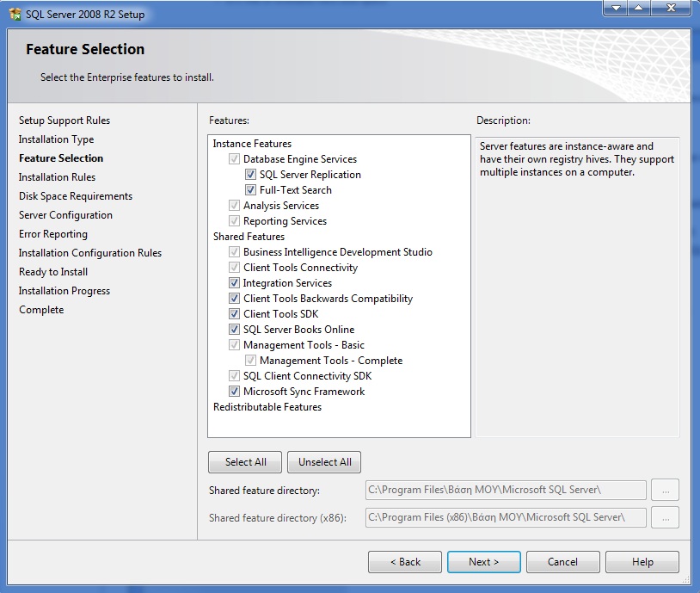Toggle Client Tools Connectivity checkbox
Image resolution: width=700 pixels, height=593 pixels.
pyautogui.click(x=234, y=267)
